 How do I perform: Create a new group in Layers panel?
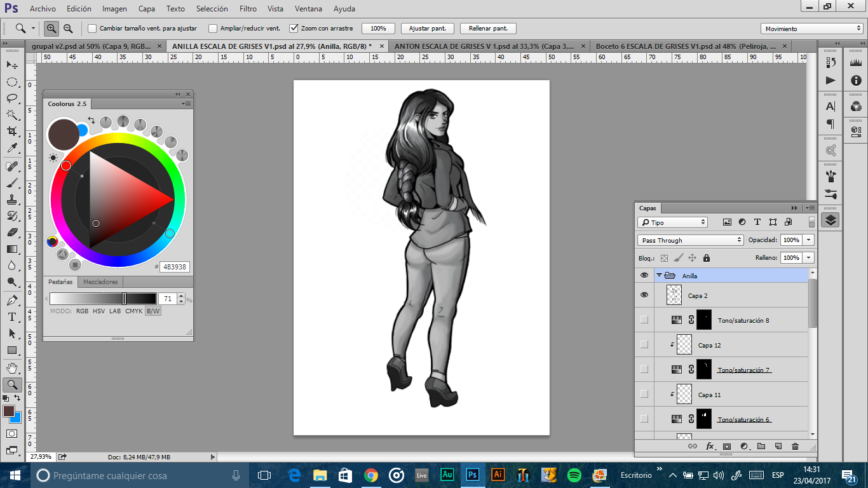761,447
